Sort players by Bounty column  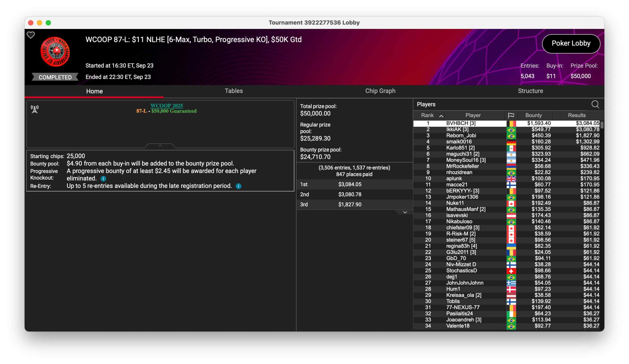click(533, 115)
